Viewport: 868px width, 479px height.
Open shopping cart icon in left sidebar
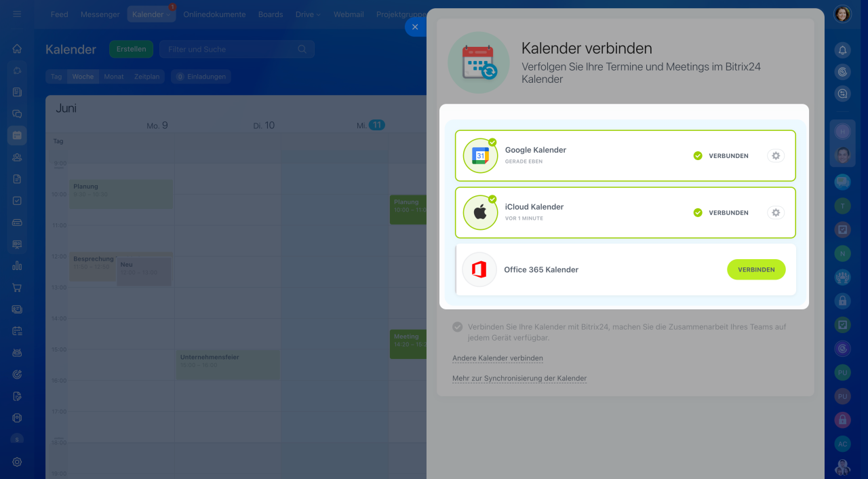(17, 288)
